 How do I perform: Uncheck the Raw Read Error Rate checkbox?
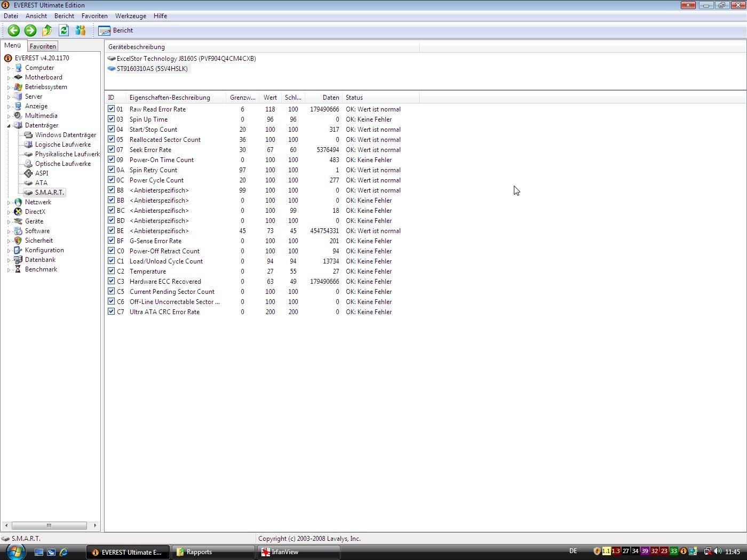coord(111,109)
